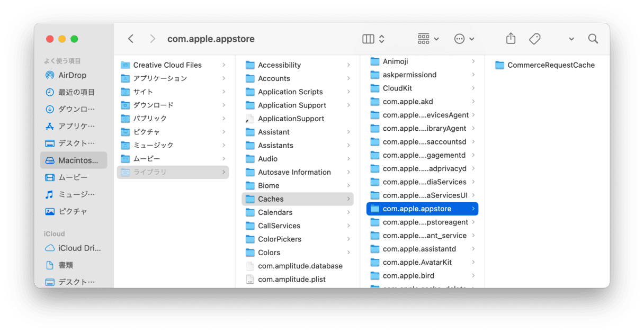Select the ApplicationSupport alias file
The image size is (644, 333).
[x=298, y=119]
